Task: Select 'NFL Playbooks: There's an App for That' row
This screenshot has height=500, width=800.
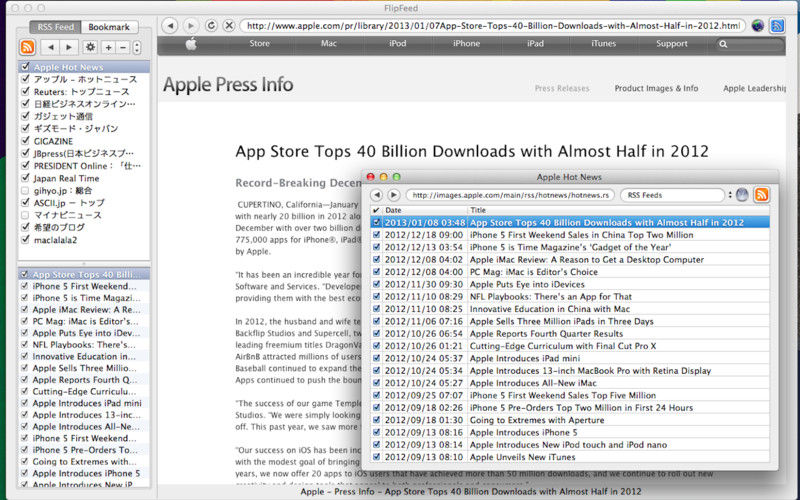Action: [x=570, y=296]
